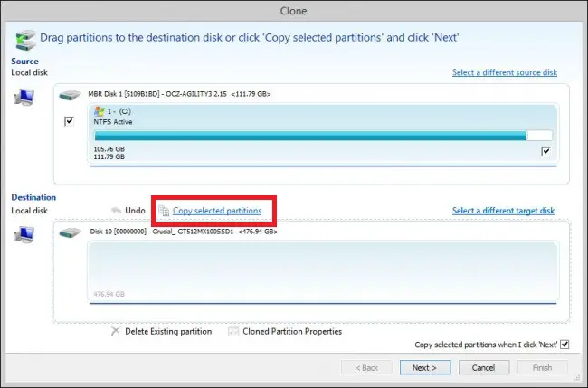Click the C: partition usage bar
This screenshot has width=588, height=388.
coord(309,135)
